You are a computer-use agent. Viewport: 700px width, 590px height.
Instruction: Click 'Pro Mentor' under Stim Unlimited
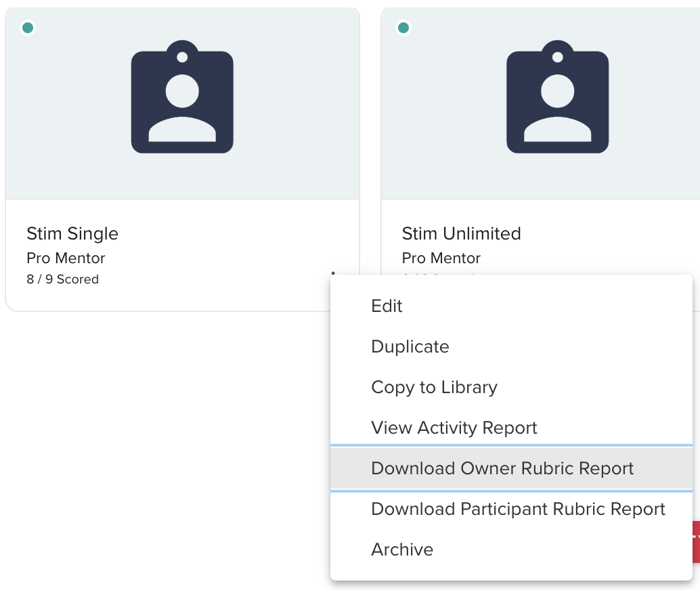(x=441, y=258)
